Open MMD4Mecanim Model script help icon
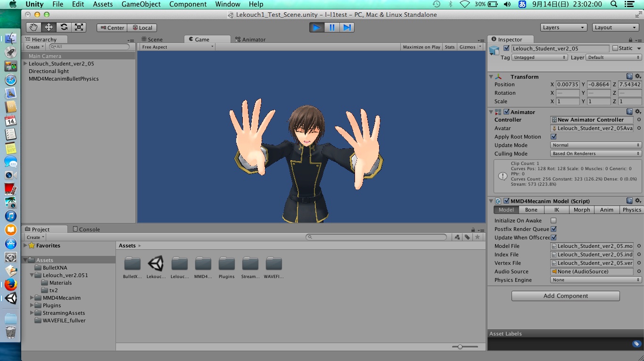 click(x=630, y=201)
